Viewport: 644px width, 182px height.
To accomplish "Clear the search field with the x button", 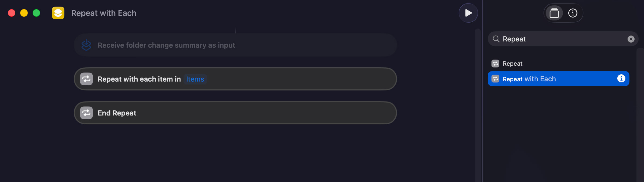I will point(631,39).
